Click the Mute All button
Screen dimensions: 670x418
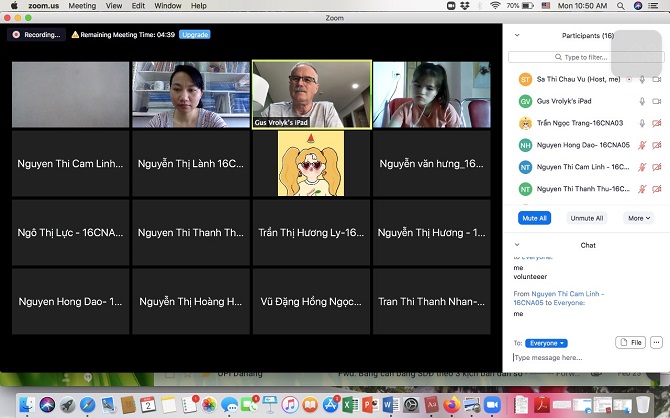[534, 218]
